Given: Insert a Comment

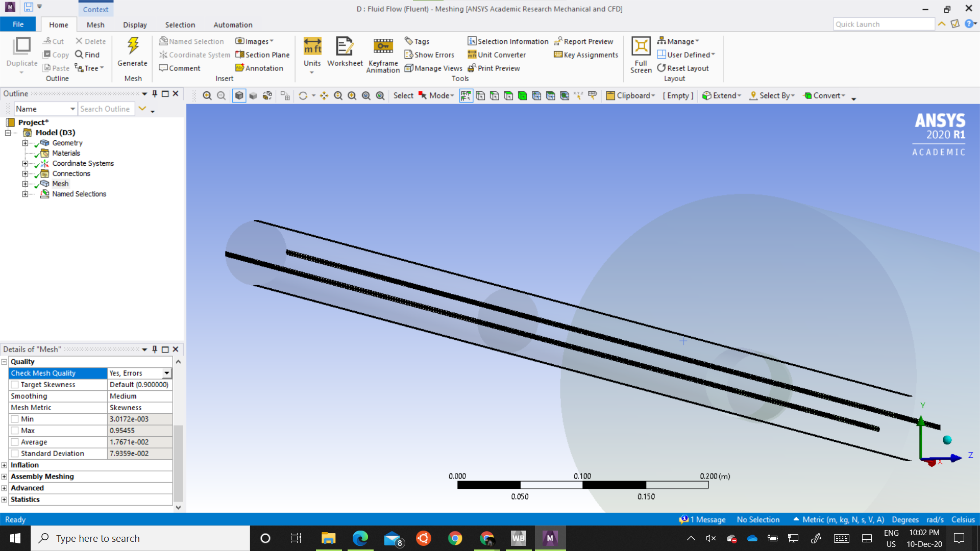Looking at the screenshot, I should 180,68.
